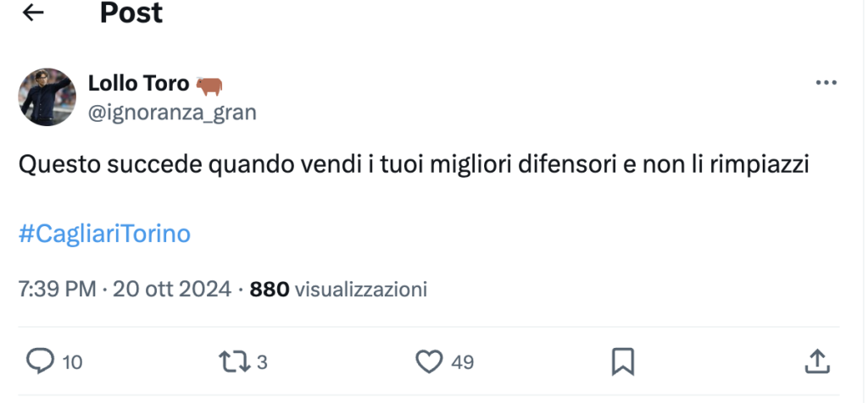868x403 pixels.
Task: Click the post text starting with Questo succede
Action: point(414,165)
